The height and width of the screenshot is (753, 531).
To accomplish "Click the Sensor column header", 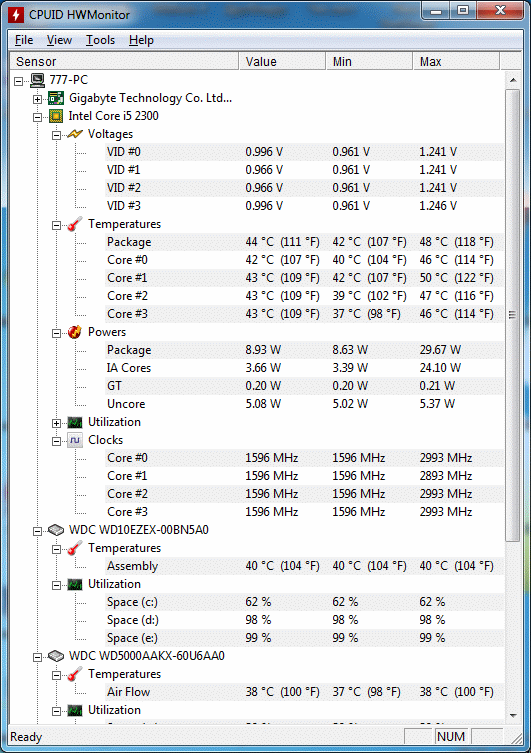I will [x=124, y=61].
